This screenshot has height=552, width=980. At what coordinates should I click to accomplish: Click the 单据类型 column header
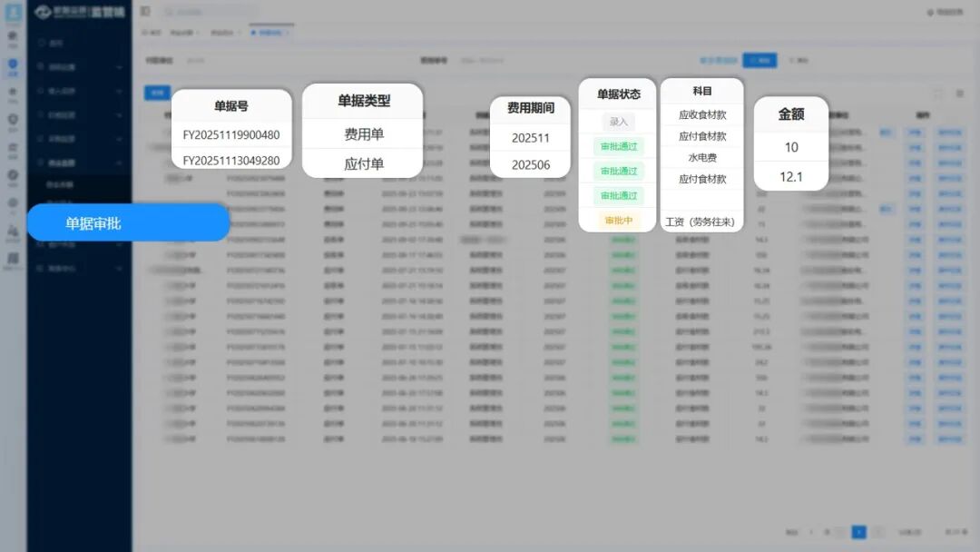pyautogui.click(x=363, y=101)
